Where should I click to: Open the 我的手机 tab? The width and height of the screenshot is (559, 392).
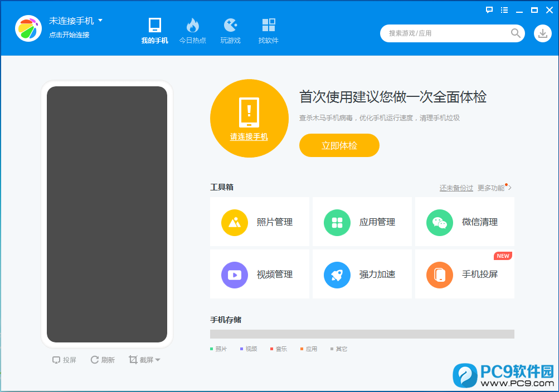[x=154, y=31]
